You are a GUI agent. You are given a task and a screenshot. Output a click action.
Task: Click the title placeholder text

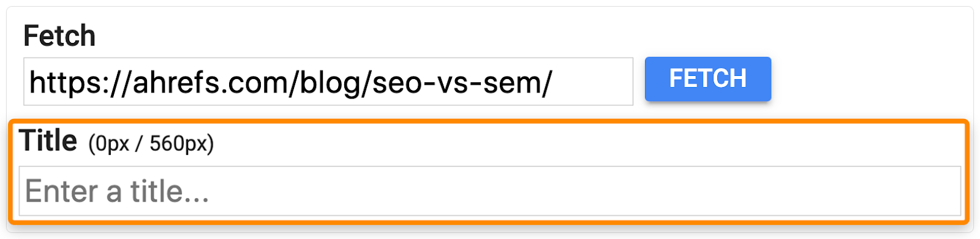(117, 191)
